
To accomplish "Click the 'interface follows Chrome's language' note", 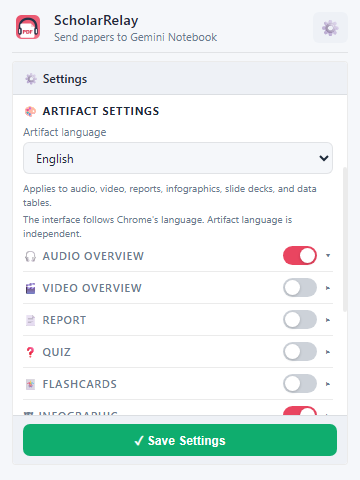I will [x=157, y=227].
